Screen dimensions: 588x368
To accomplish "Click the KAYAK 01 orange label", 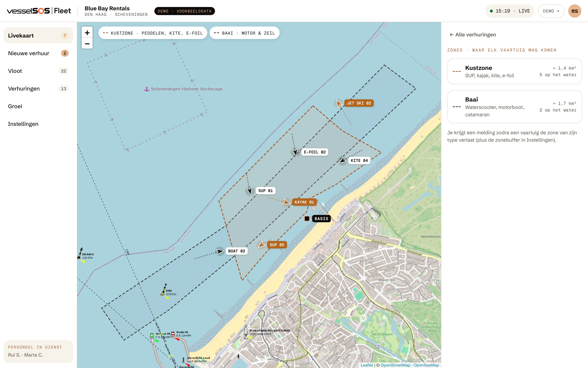I will 304,202.
